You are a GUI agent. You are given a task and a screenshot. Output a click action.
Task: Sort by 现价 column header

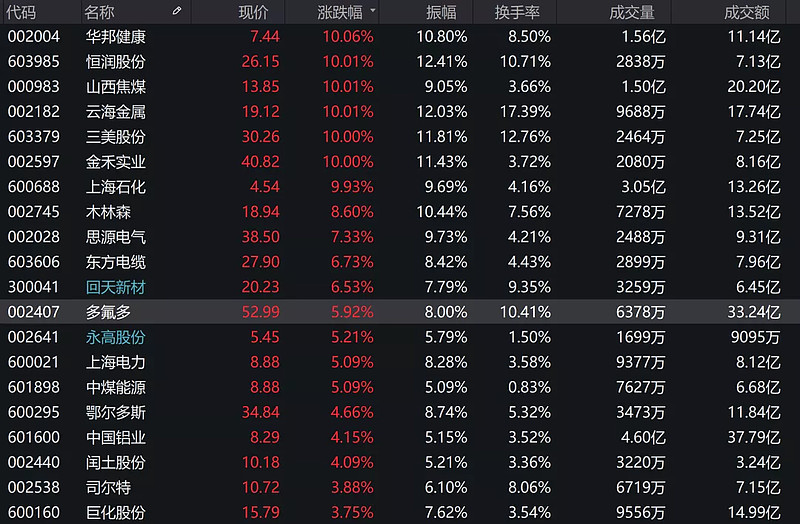pyautogui.click(x=253, y=12)
